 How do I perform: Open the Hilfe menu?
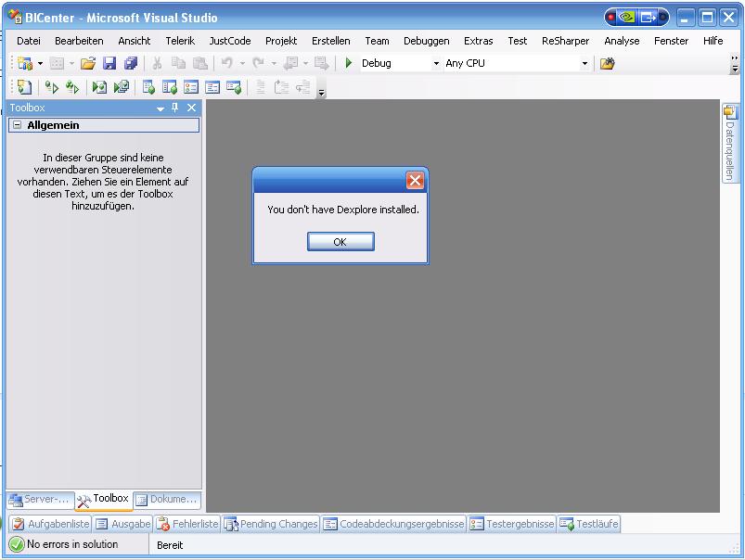point(713,41)
